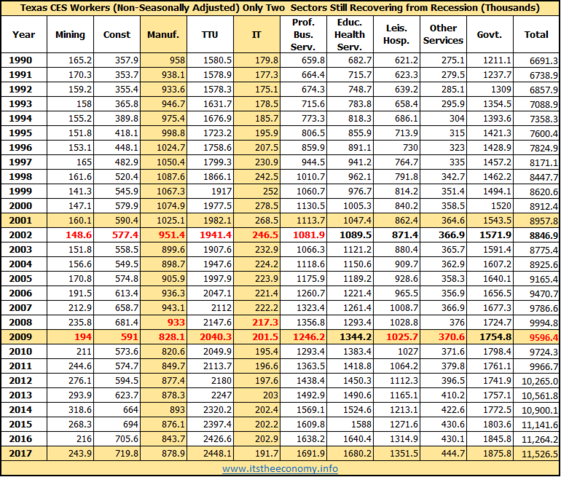The image size is (561, 477).
Task: Click the 958 Manuf. cell for 1990
Action: click(177, 60)
